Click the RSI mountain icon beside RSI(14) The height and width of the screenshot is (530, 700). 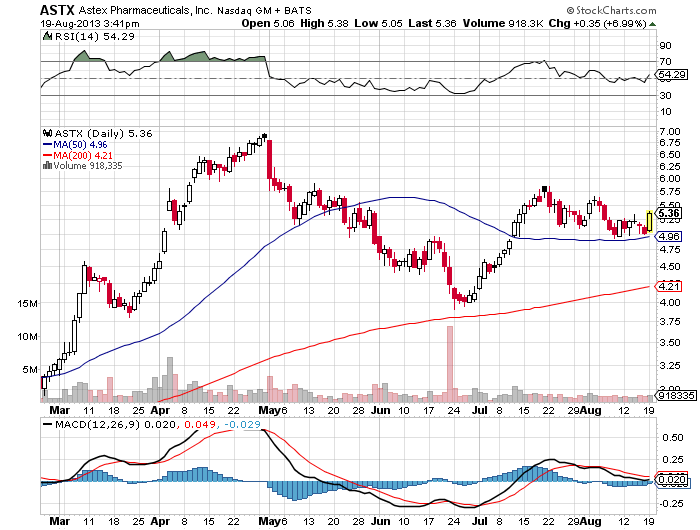pos(47,36)
